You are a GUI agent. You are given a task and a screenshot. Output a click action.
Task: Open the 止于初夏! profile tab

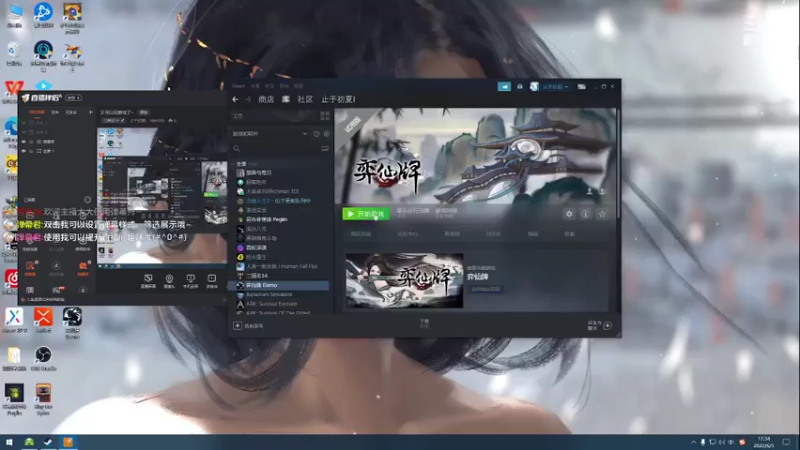pos(338,99)
